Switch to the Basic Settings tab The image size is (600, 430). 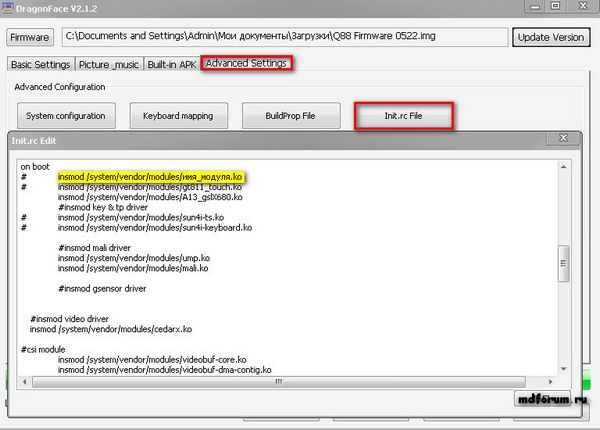[x=41, y=64]
